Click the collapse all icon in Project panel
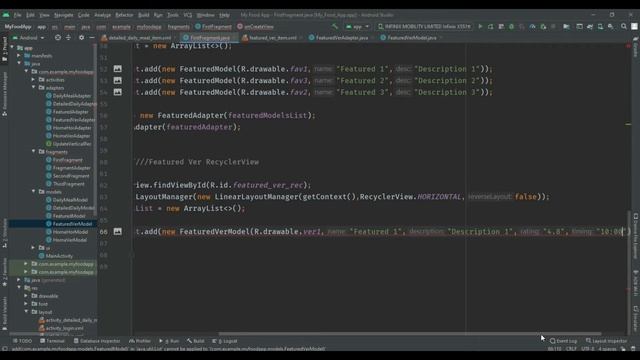The image size is (640, 360). point(68,38)
